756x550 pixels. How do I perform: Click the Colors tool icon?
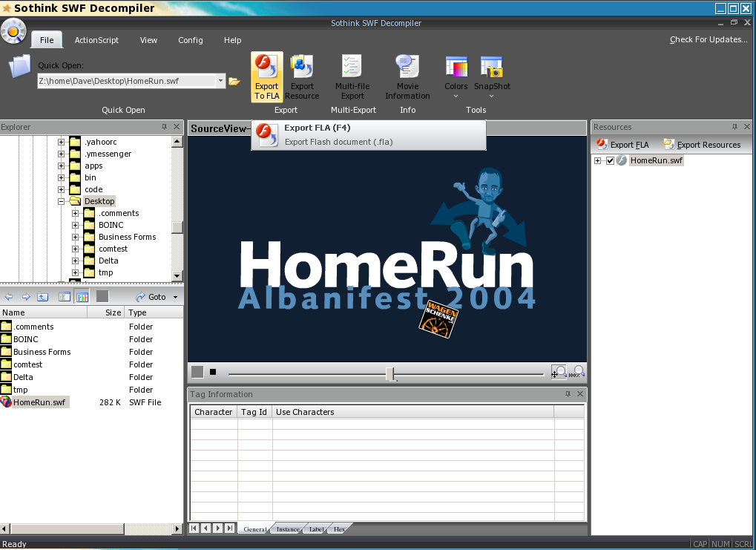(456, 67)
